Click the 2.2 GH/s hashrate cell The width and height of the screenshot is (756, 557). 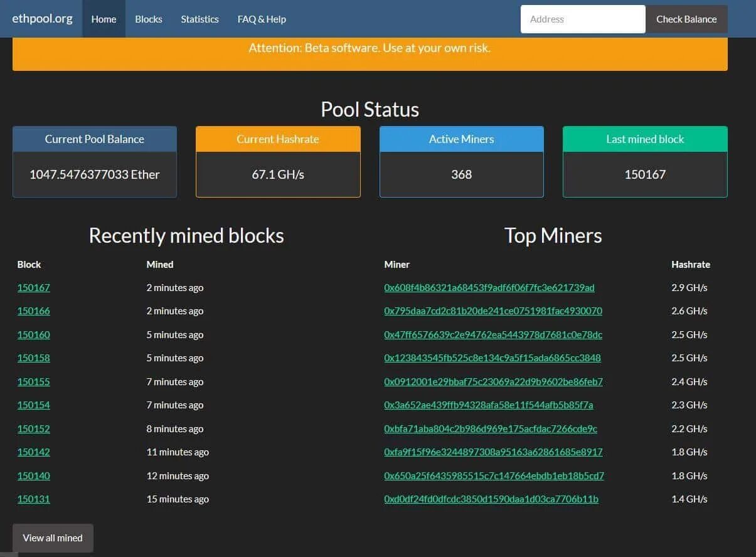(689, 429)
